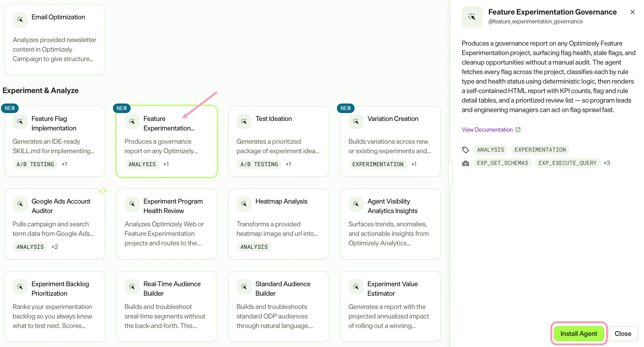Image resolution: width=644 pixels, height=347 pixels.
Task: Expand +2 tags on Google Ads Account Auditor card
Action: click(x=55, y=247)
